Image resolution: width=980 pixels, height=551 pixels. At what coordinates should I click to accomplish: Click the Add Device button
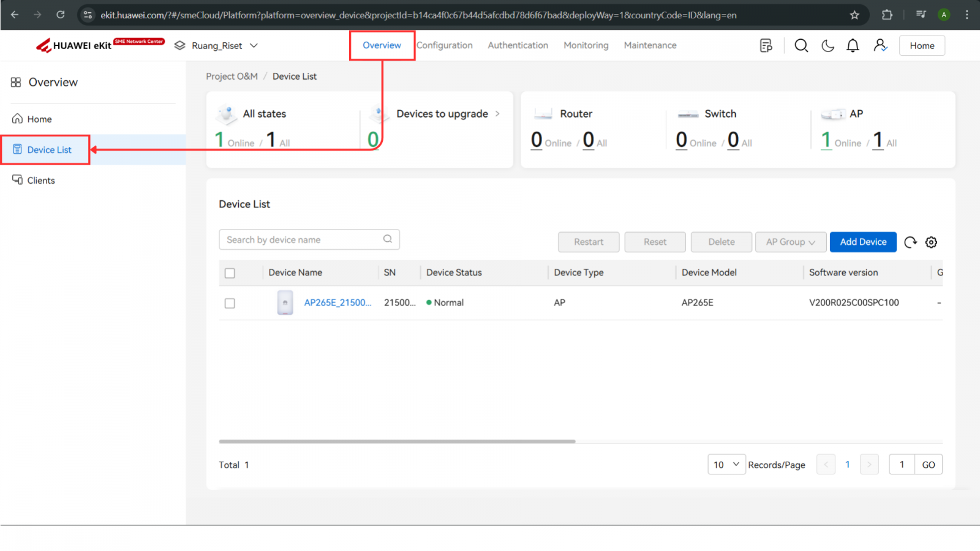[862, 242]
